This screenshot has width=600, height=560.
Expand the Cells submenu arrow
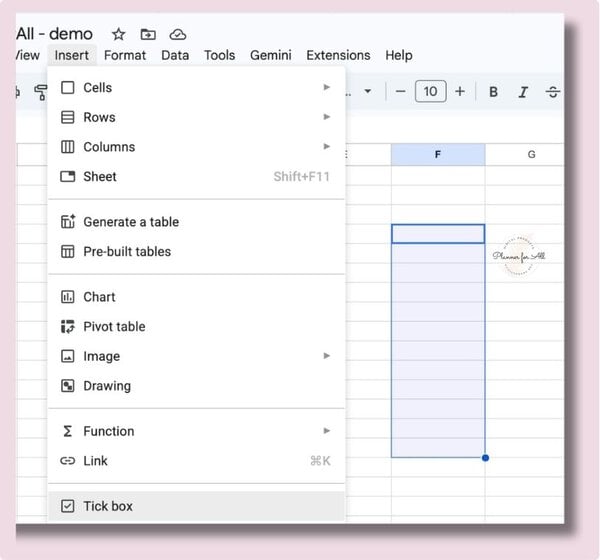pos(326,87)
